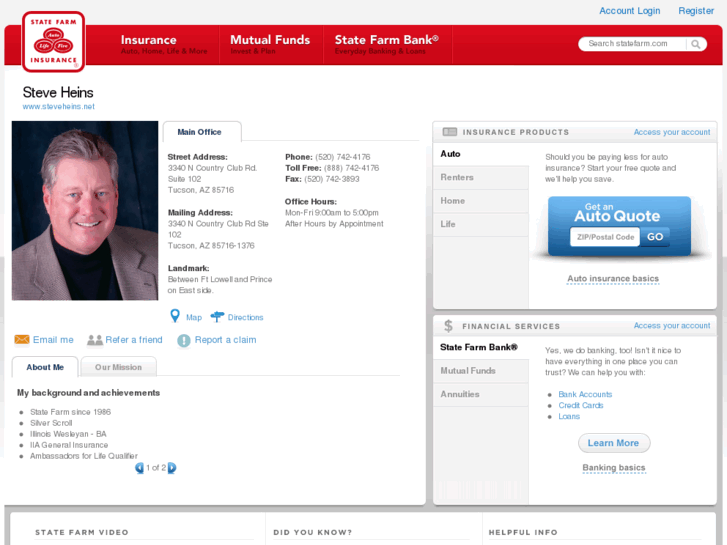Click the Did You Know? heading
This screenshot has width=727, height=545.
(312, 532)
